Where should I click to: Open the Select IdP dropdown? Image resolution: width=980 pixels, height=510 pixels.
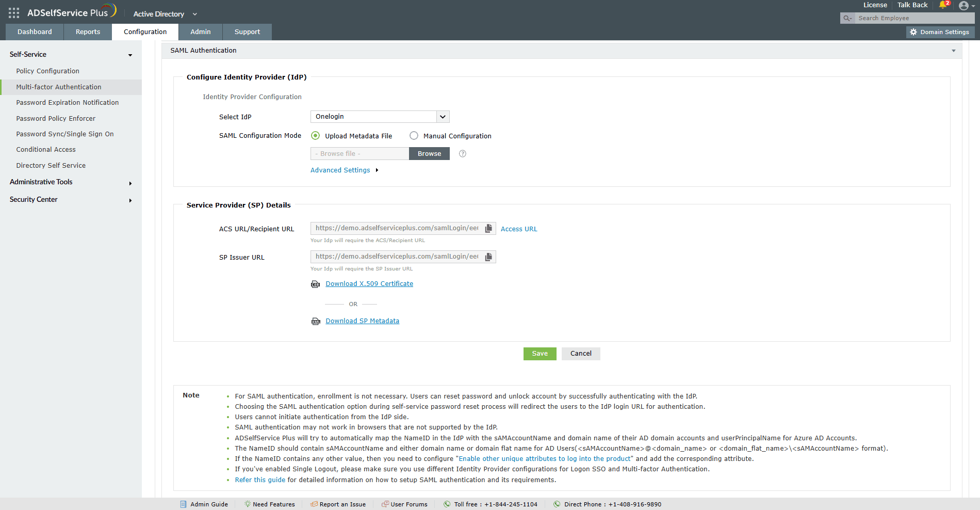click(x=380, y=117)
